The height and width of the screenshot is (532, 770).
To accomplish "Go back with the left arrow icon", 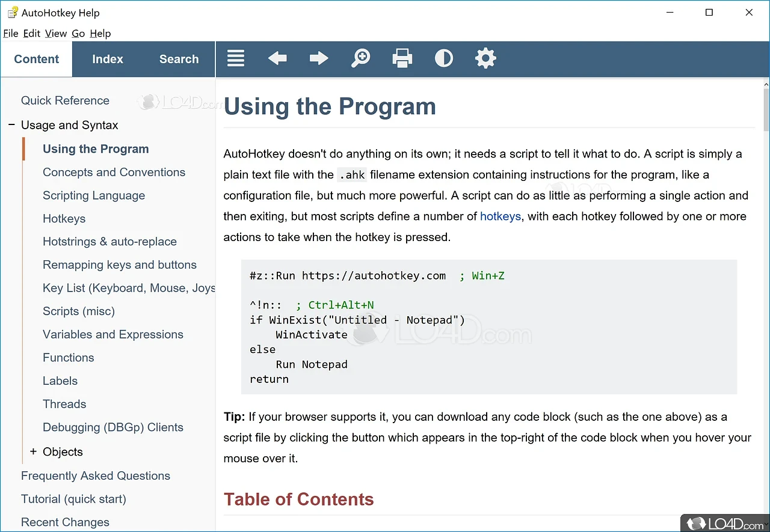I will click(277, 58).
